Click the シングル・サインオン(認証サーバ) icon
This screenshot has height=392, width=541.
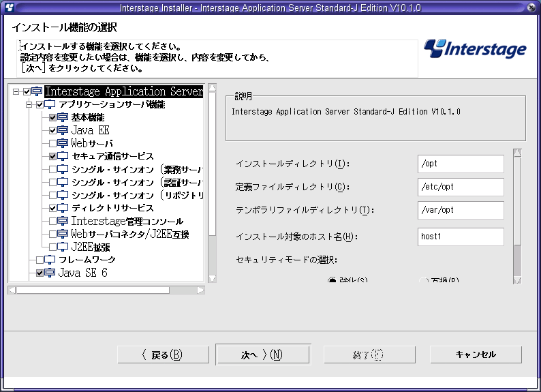pos(63,182)
